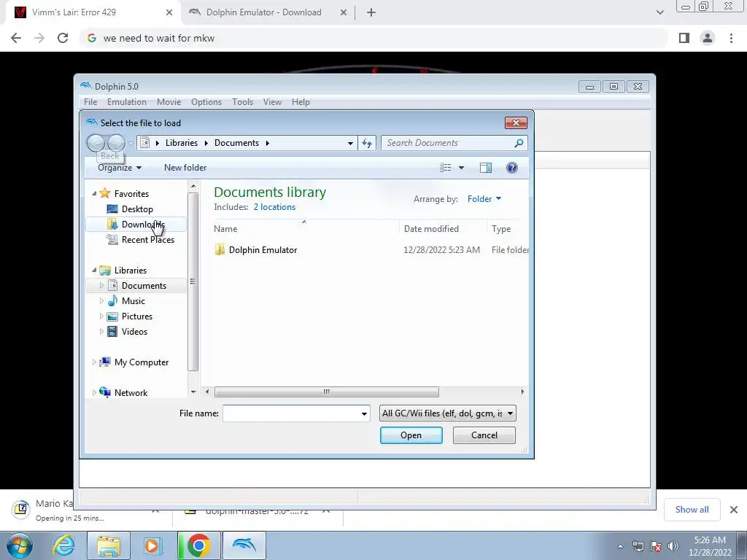747x560 pixels.
Task: Open Chrome's three-dot menu
Action: 731,38
